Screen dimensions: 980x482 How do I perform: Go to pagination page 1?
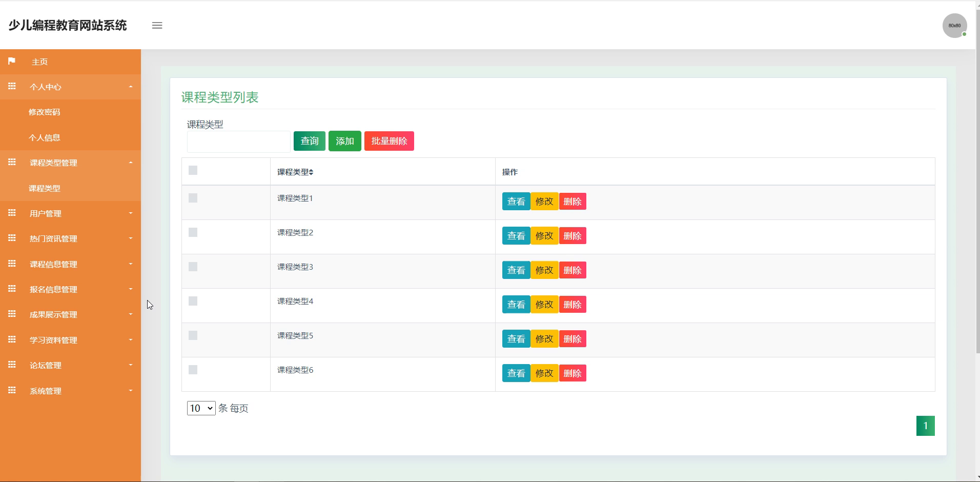925,426
